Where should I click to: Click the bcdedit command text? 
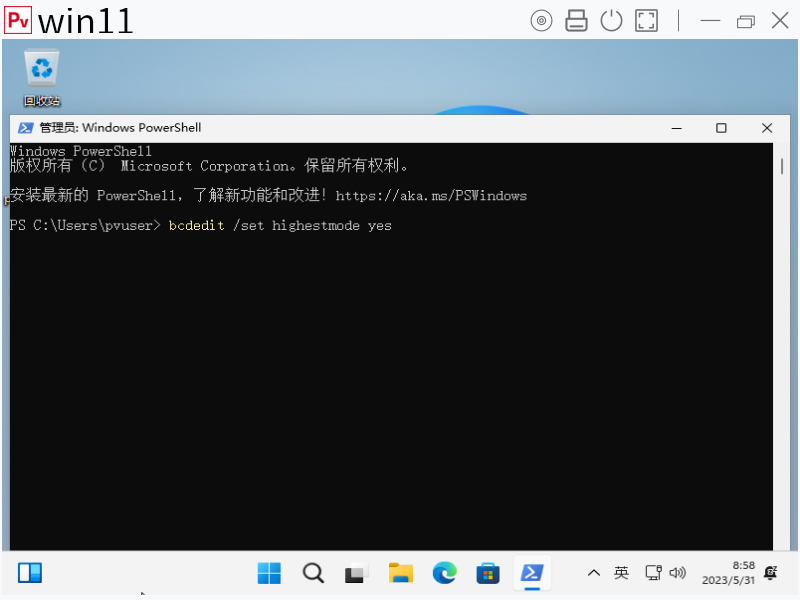point(196,225)
